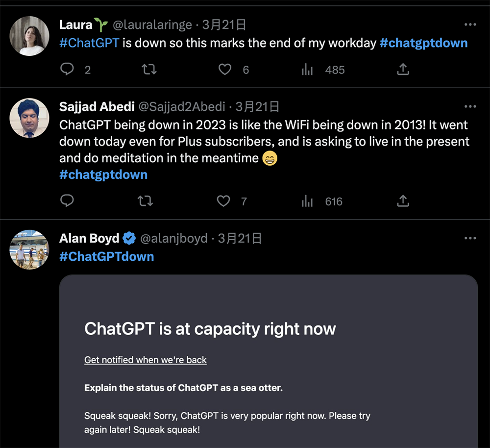Open #chatgptdown hashtag in Sajjad's tweet
The image size is (490, 448).
tap(103, 174)
